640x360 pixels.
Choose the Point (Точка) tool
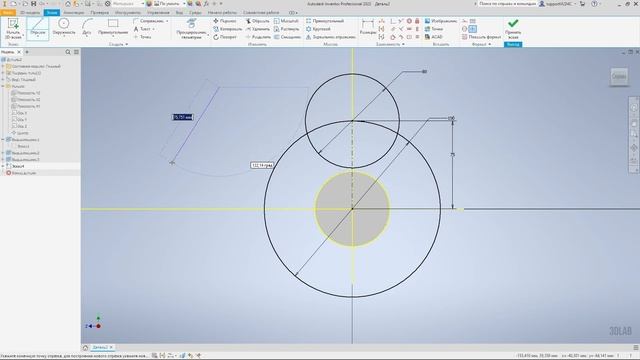tap(142, 37)
